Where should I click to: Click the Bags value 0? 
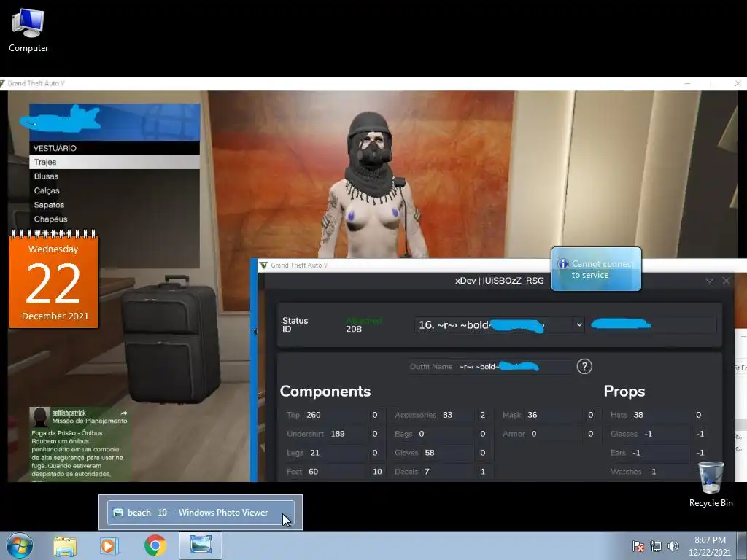coord(422,434)
